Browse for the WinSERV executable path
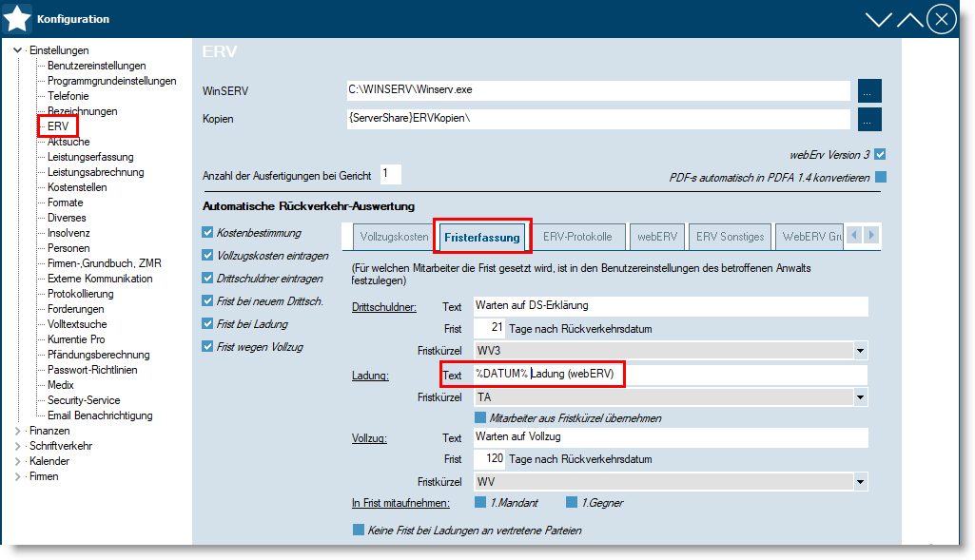The image size is (975, 560). click(869, 90)
